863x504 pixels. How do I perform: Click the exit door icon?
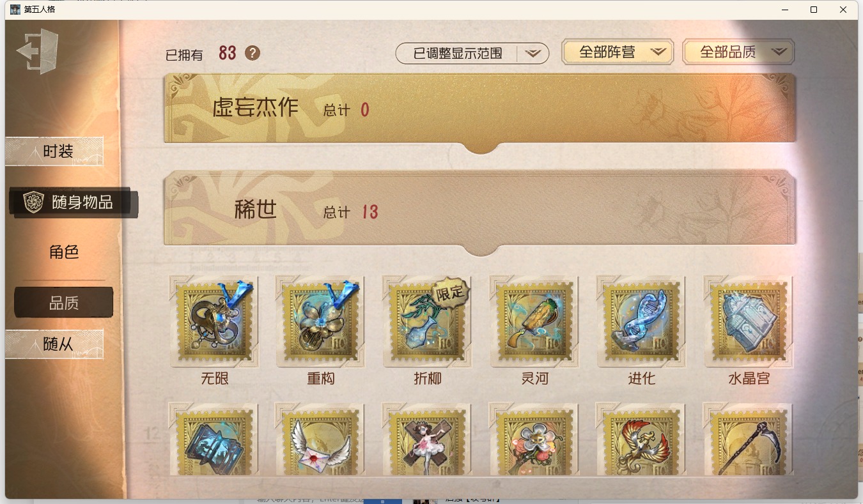tap(37, 51)
